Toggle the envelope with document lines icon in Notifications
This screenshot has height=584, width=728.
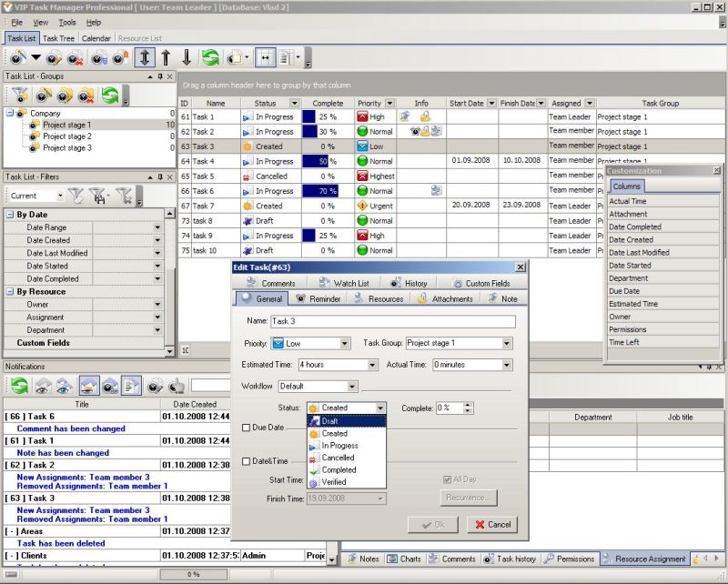pyautogui.click(x=131, y=386)
